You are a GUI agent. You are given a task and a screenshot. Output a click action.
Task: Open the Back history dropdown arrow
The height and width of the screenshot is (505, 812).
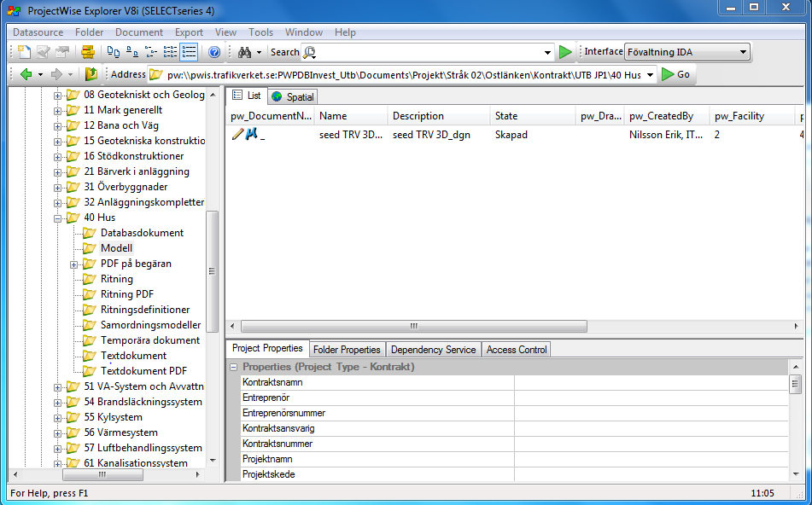(40, 75)
